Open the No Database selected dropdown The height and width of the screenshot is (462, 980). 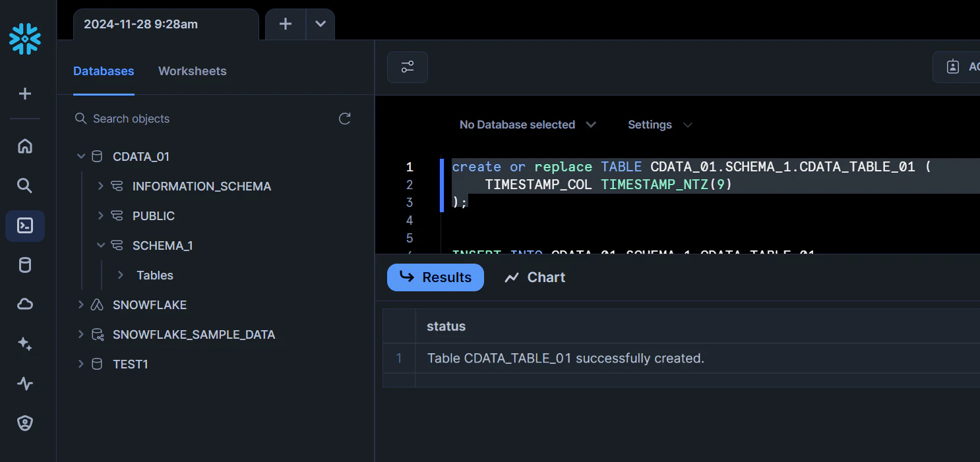528,125
